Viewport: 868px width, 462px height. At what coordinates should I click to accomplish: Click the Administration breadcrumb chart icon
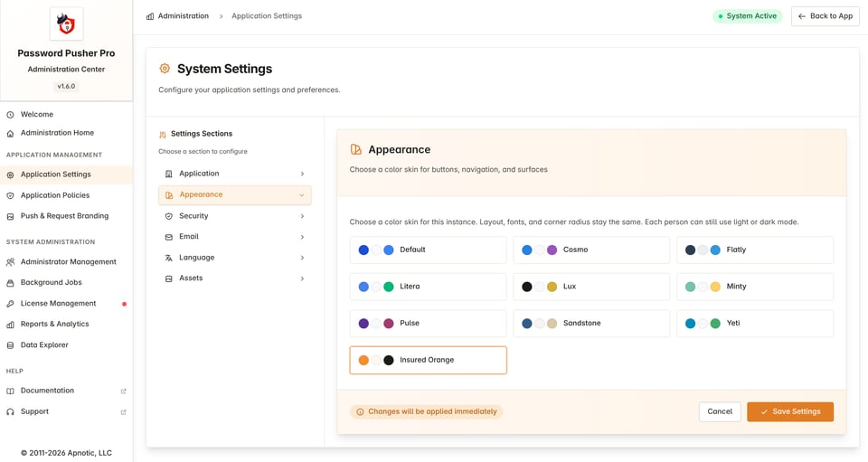[x=150, y=16]
